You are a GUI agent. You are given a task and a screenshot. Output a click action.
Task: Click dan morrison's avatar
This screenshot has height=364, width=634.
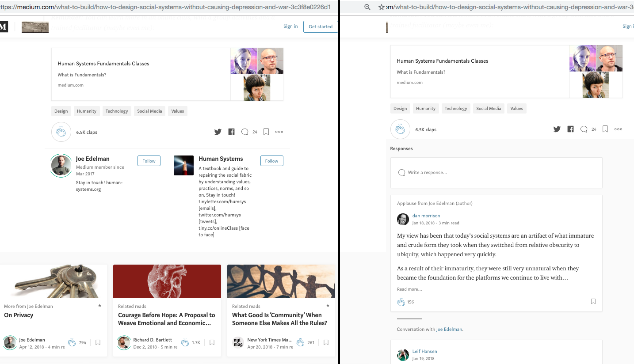[403, 219]
